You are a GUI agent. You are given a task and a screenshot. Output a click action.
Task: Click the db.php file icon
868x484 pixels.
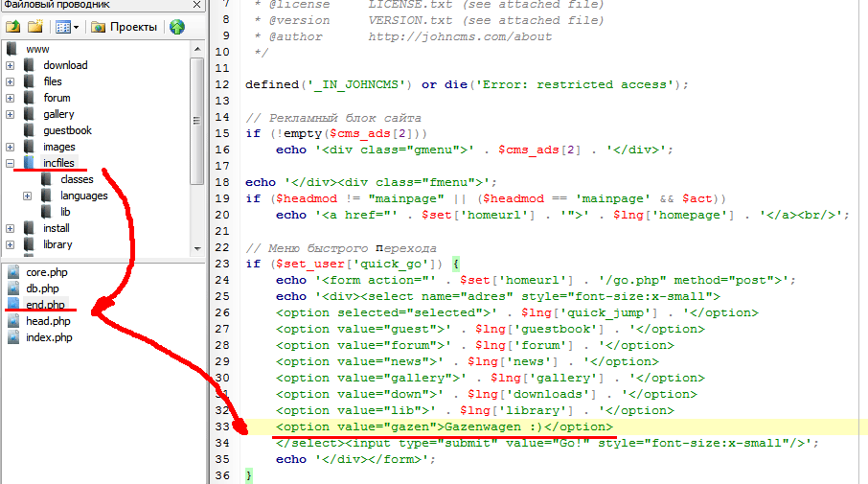(13, 288)
